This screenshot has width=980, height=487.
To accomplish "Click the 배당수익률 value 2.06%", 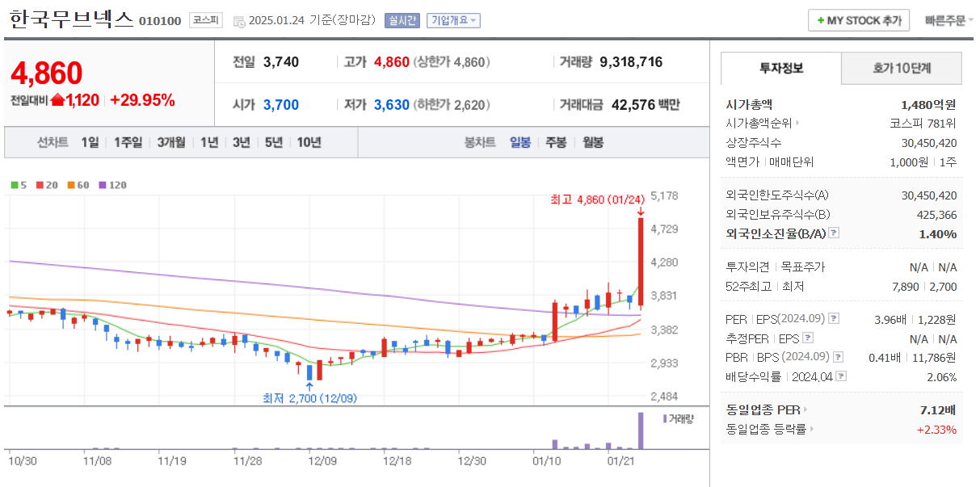I will (941, 377).
